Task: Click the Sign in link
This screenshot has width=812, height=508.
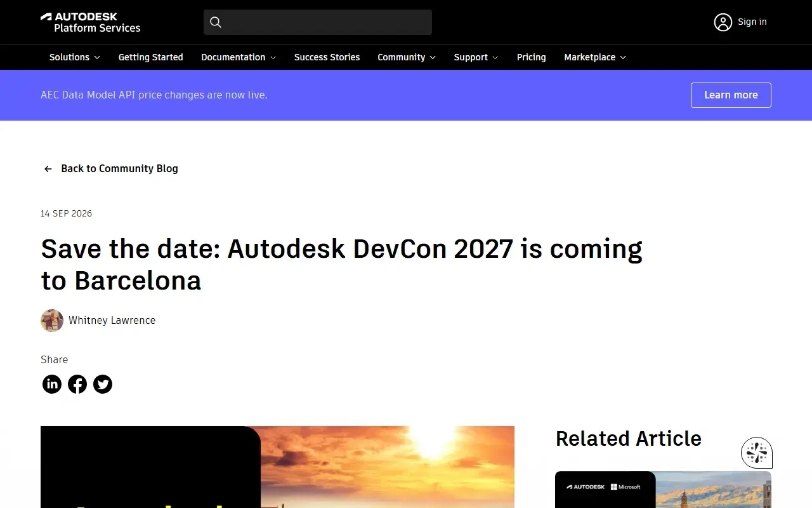Action: pyautogui.click(x=752, y=22)
